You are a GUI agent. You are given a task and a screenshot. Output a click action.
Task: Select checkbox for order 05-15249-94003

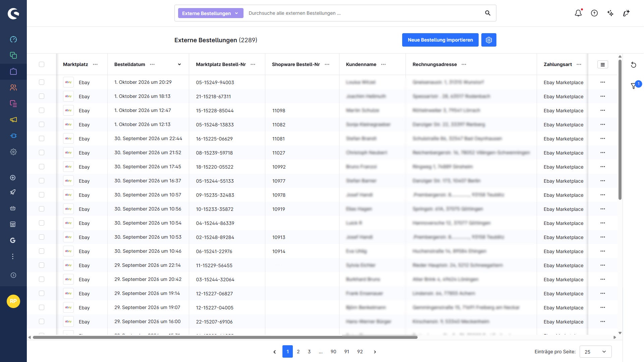[x=42, y=82]
